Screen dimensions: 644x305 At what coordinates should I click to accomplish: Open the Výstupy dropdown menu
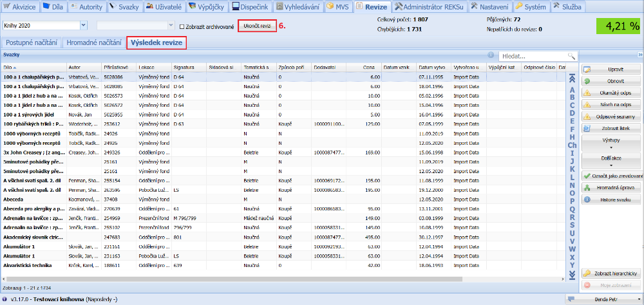(612, 142)
